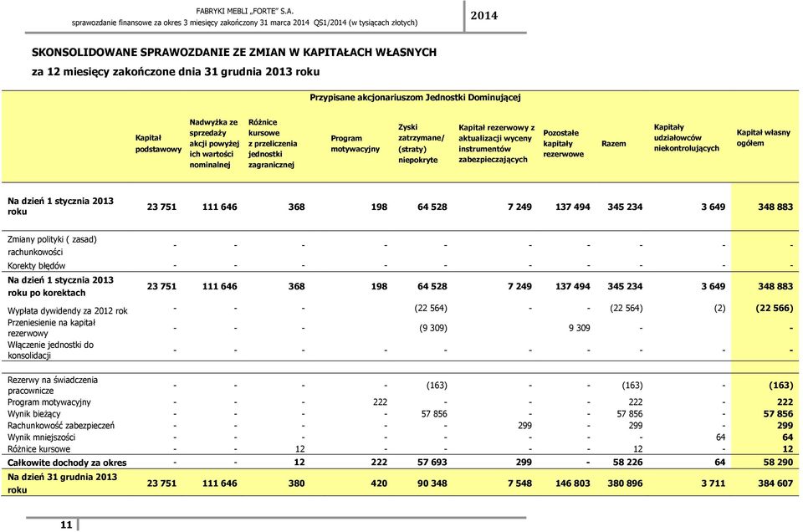Click the row label 'Na dzień 31 grudnia 2013 roku'
Screen dimensions: 803x532
62,483
